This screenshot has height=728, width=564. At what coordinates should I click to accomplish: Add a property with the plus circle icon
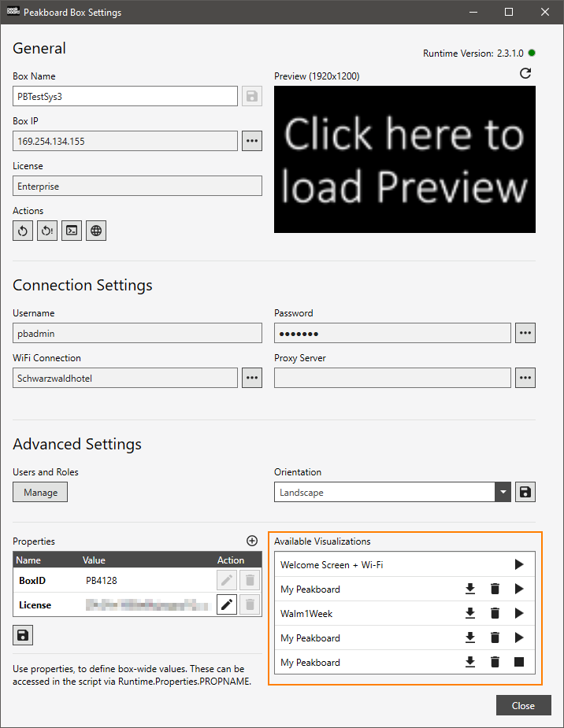pos(252,541)
